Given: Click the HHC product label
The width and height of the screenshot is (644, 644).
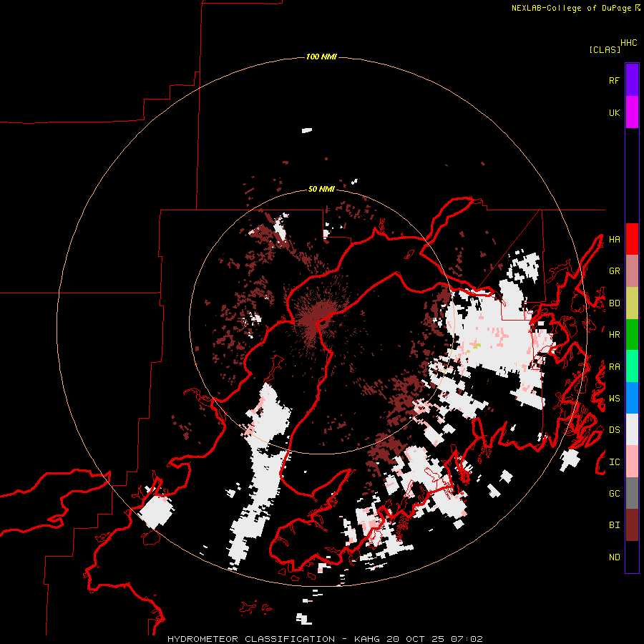Looking at the screenshot, I should point(629,43).
